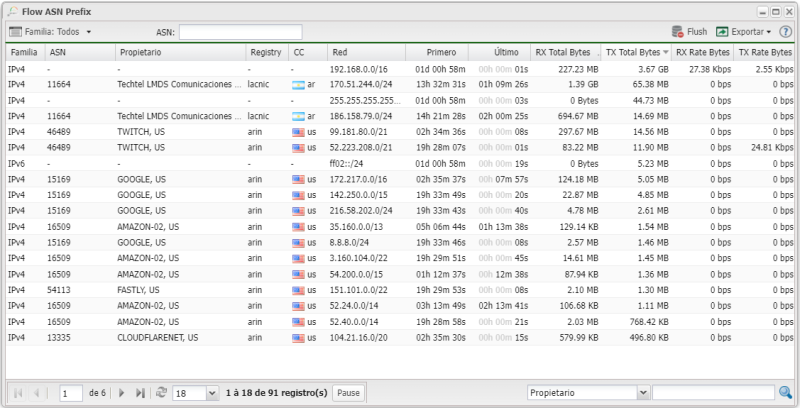The height and width of the screenshot is (408, 800).
Task: Toggle the TX Total Bytes sort arrow
Action: click(x=665, y=52)
